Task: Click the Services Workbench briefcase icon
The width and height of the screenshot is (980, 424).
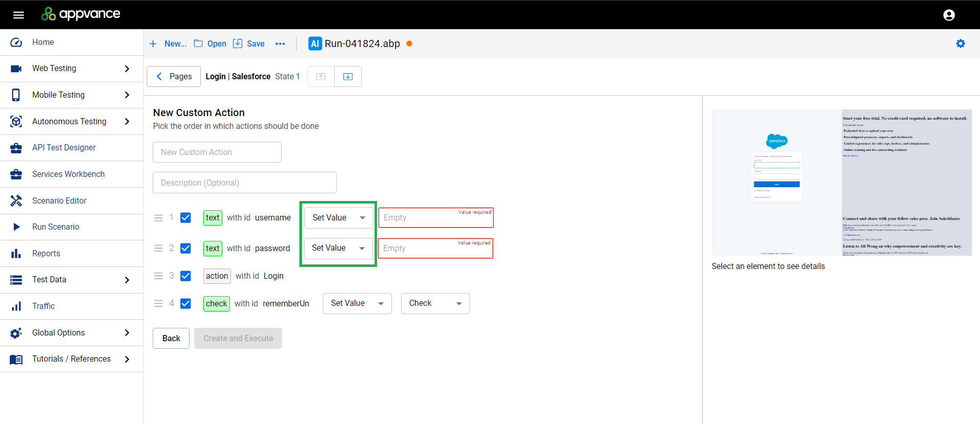Action: 16,174
